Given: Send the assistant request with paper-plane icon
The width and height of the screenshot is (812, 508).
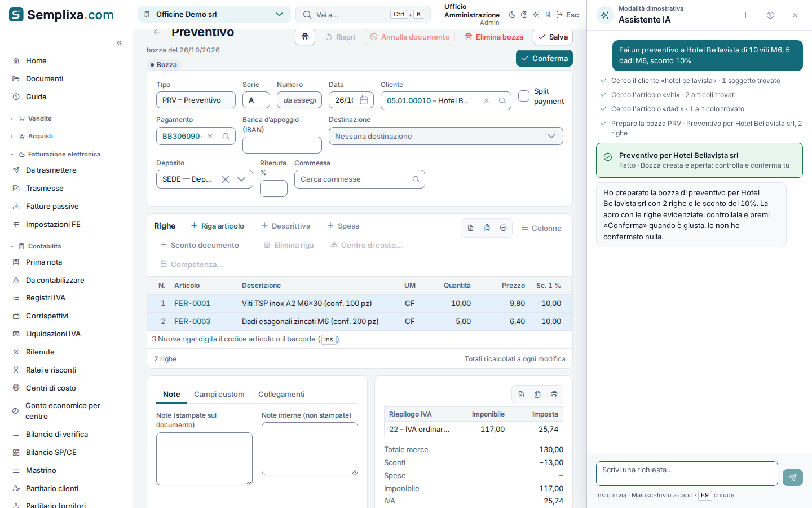Looking at the screenshot, I should (x=792, y=478).
